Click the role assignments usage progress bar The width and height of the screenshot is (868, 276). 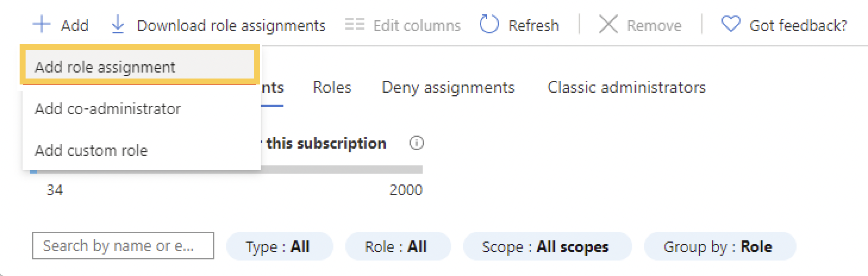[226, 170]
